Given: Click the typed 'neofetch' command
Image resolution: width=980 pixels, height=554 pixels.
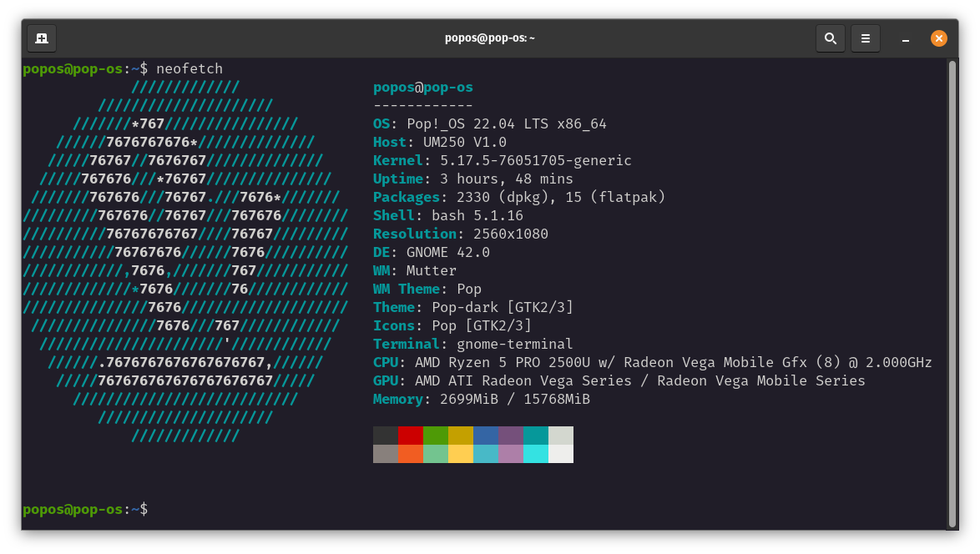Looking at the screenshot, I should tap(189, 68).
